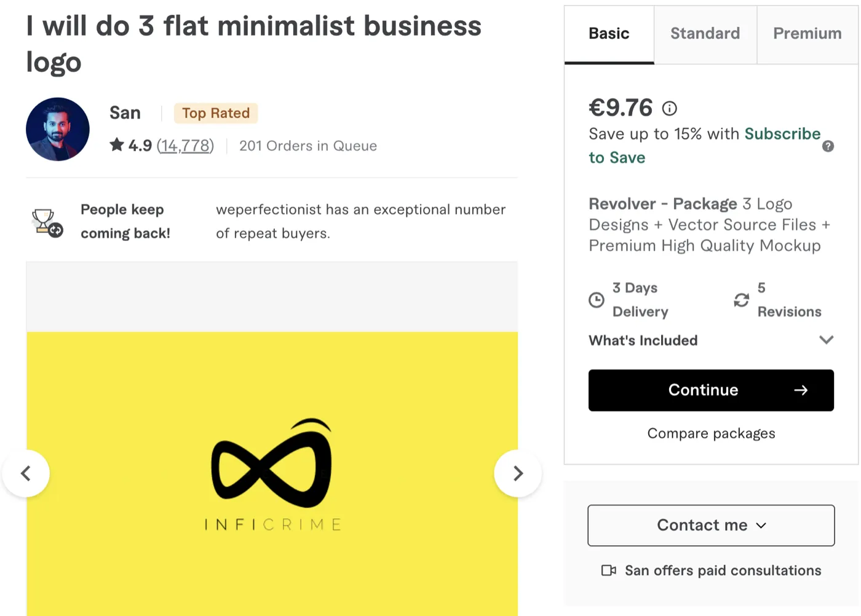The width and height of the screenshot is (861, 616).
Task: Switch to the Premium package tab
Action: [x=807, y=34]
